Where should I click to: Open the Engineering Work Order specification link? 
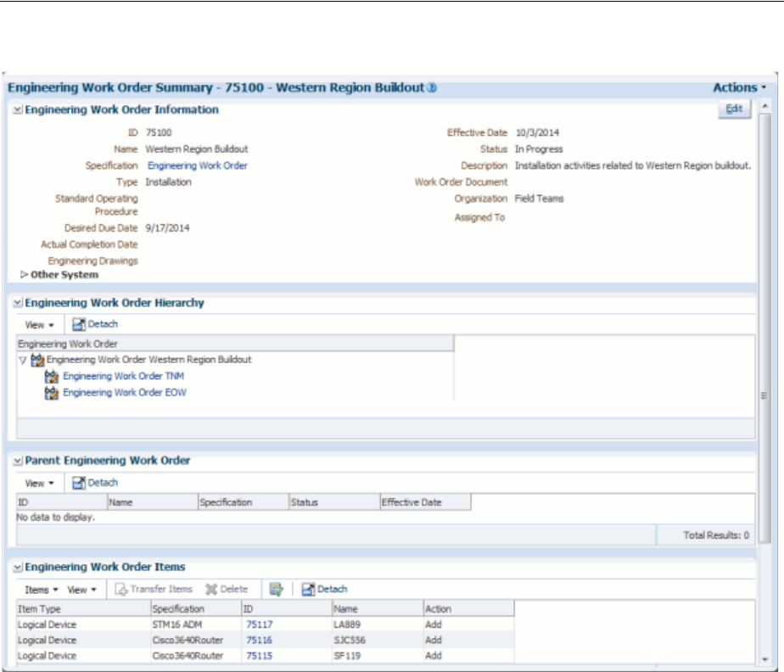point(197,165)
